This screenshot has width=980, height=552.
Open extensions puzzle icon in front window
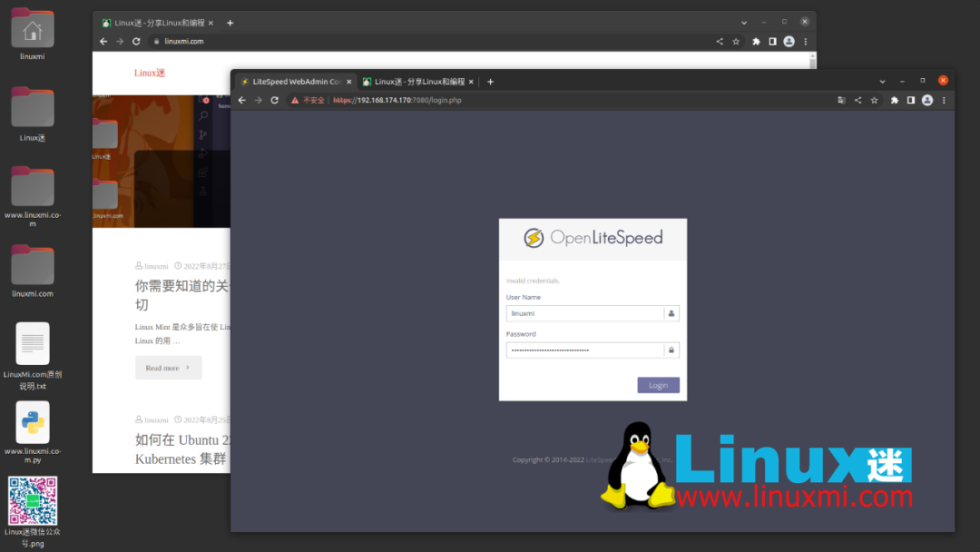pos(895,100)
